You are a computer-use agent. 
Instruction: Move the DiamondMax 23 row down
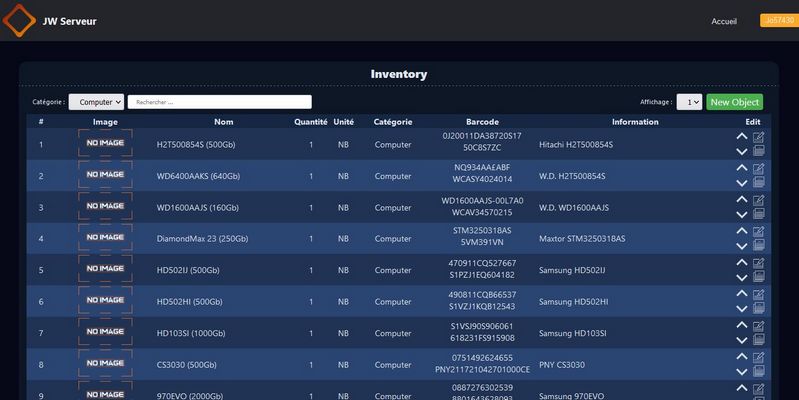[741, 246]
